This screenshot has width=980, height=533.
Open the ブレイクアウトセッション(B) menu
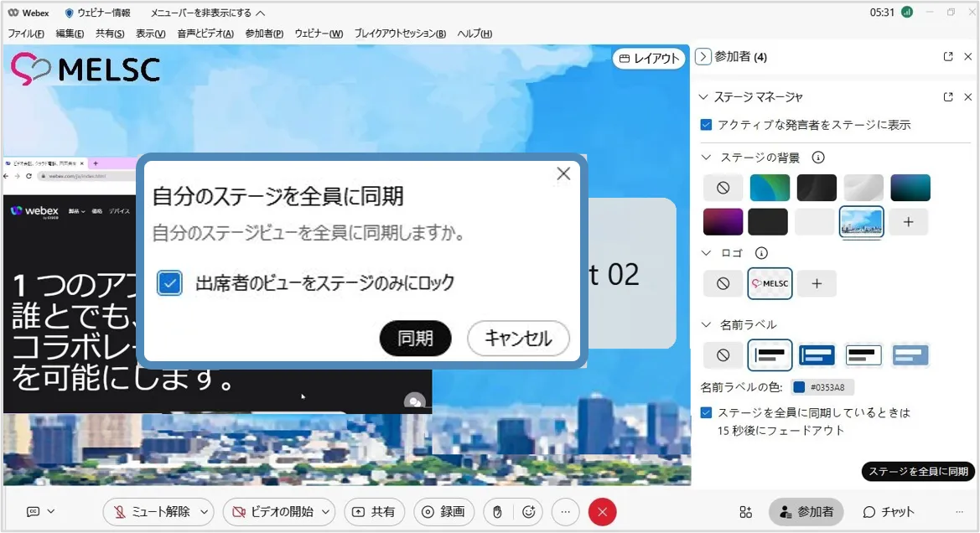(x=400, y=34)
